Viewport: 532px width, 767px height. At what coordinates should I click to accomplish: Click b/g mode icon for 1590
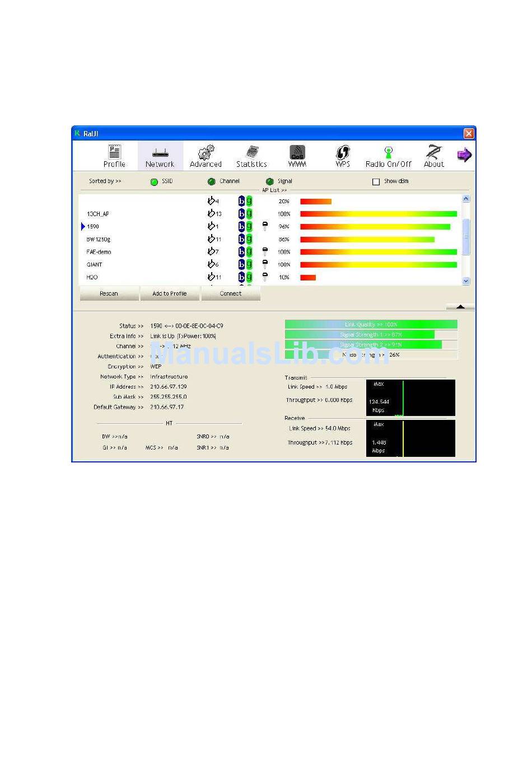point(245,226)
